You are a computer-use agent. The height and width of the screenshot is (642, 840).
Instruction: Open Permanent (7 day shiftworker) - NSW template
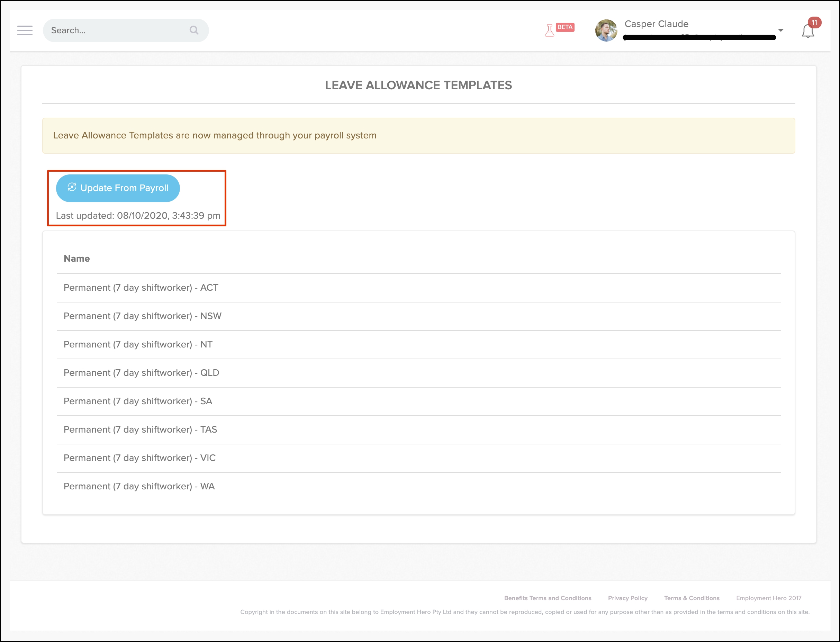point(142,316)
